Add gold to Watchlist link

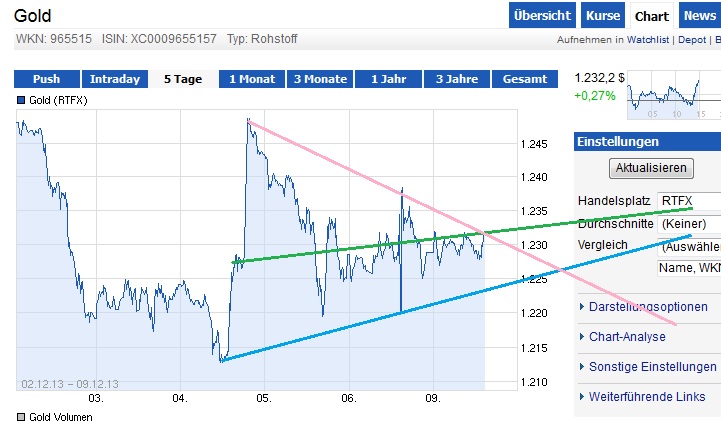650,40
